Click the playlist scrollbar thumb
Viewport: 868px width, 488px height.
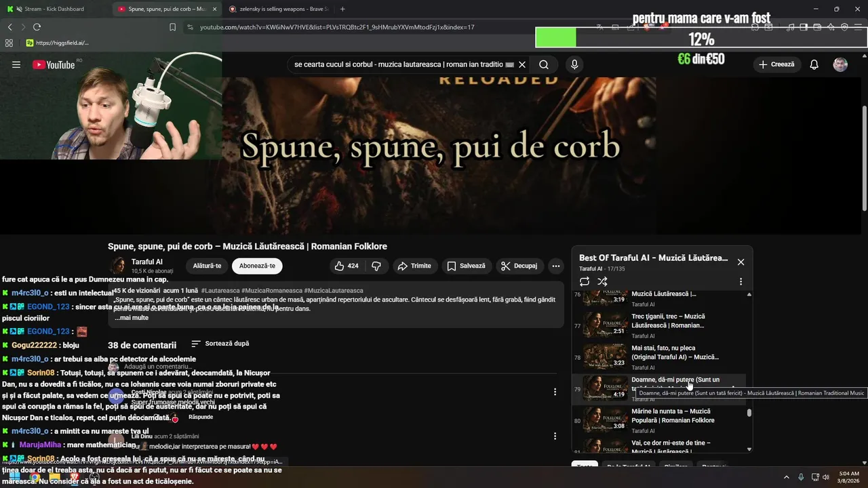[x=749, y=412]
